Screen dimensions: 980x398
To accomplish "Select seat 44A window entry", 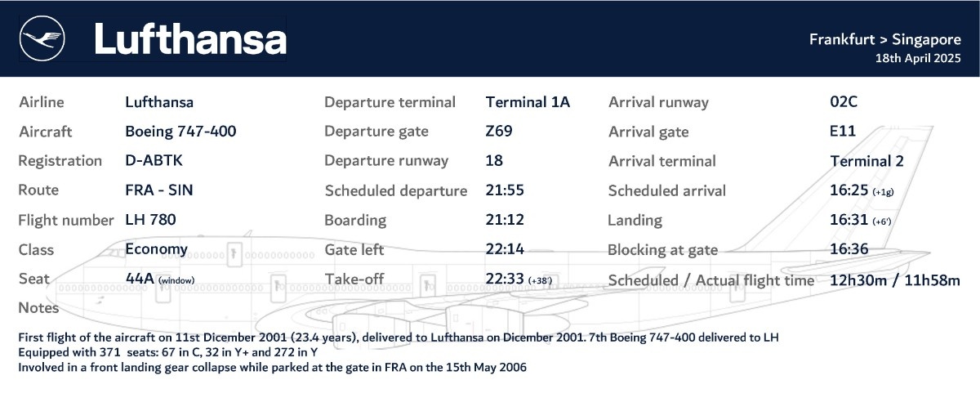I will point(161,279).
